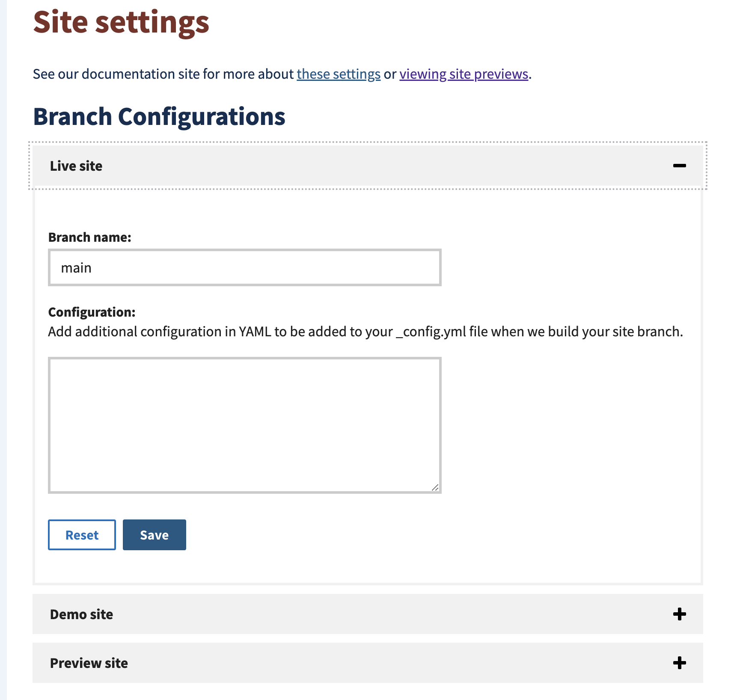Click the "Preview site" section header
Viewport: 737px width, 700px height.
tap(88, 662)
